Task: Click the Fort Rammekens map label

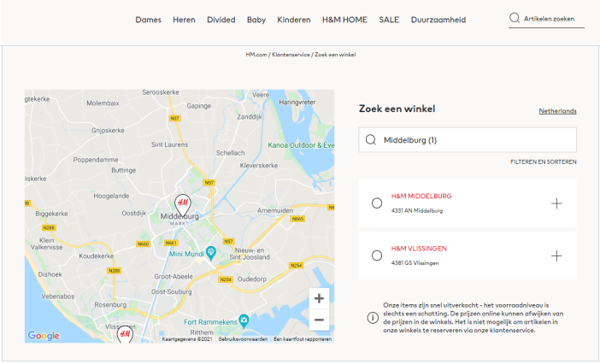Action: pos(210,322)
